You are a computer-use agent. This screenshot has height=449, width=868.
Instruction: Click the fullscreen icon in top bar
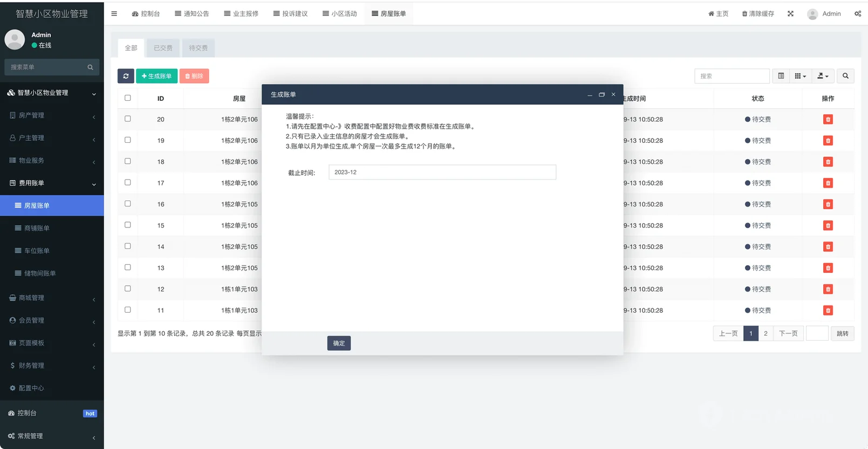pyautogui.click(x=790, y=13)
